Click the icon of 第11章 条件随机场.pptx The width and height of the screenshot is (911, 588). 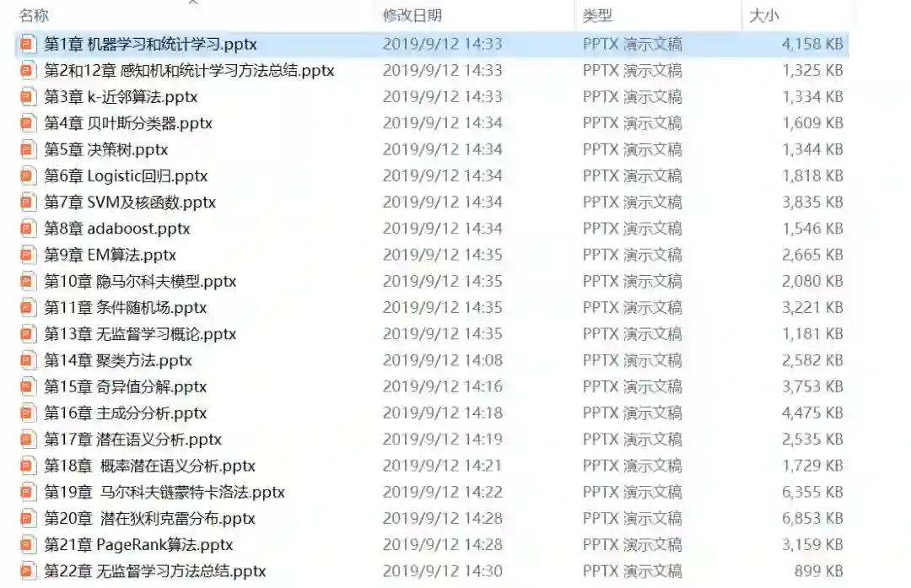(27, 308)
